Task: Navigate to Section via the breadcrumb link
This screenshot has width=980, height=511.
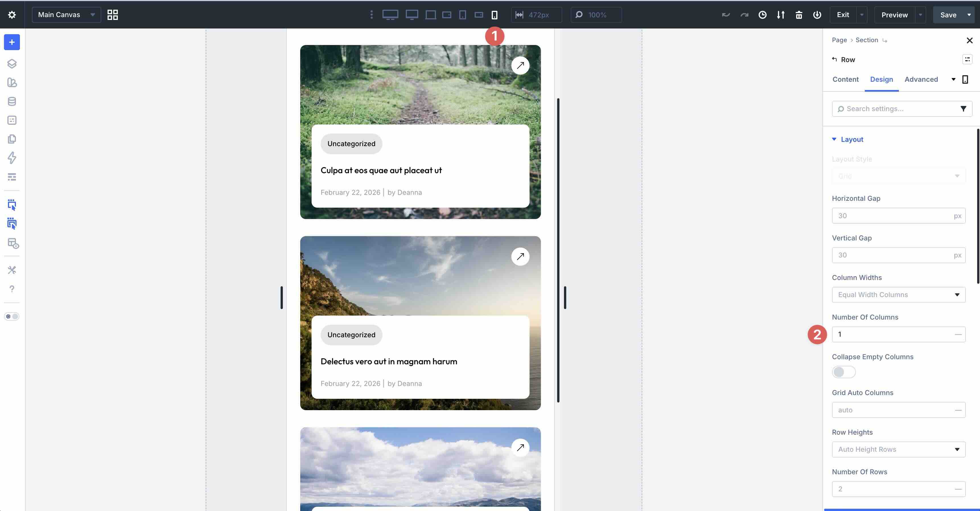Action: coord(866,40)
